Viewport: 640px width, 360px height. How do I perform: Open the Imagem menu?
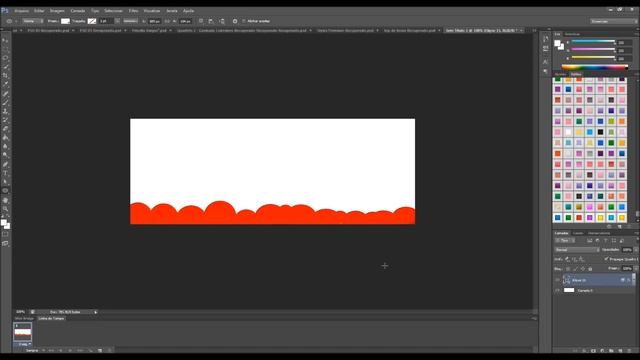pyautogui.click(x=57, y=11)
